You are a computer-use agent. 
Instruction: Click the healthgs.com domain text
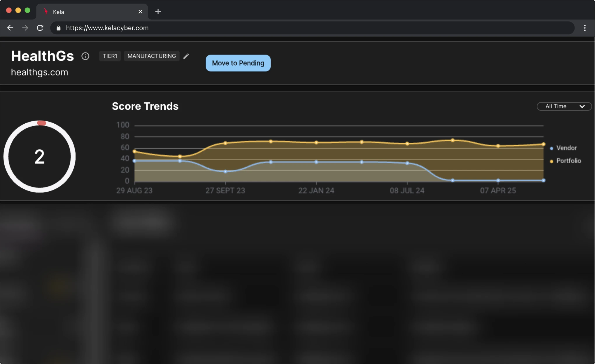[x=40, y=72]
